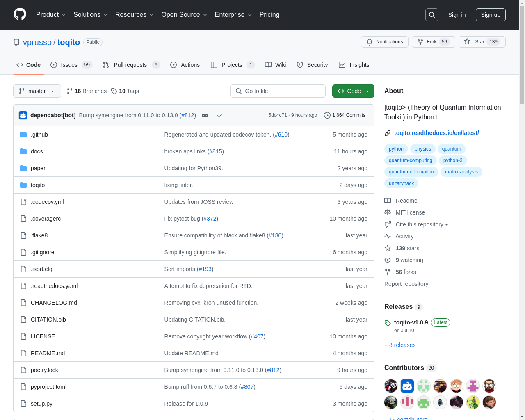Expand the Solutions menu
Screen dimensions: 525x420
[91, 15]
